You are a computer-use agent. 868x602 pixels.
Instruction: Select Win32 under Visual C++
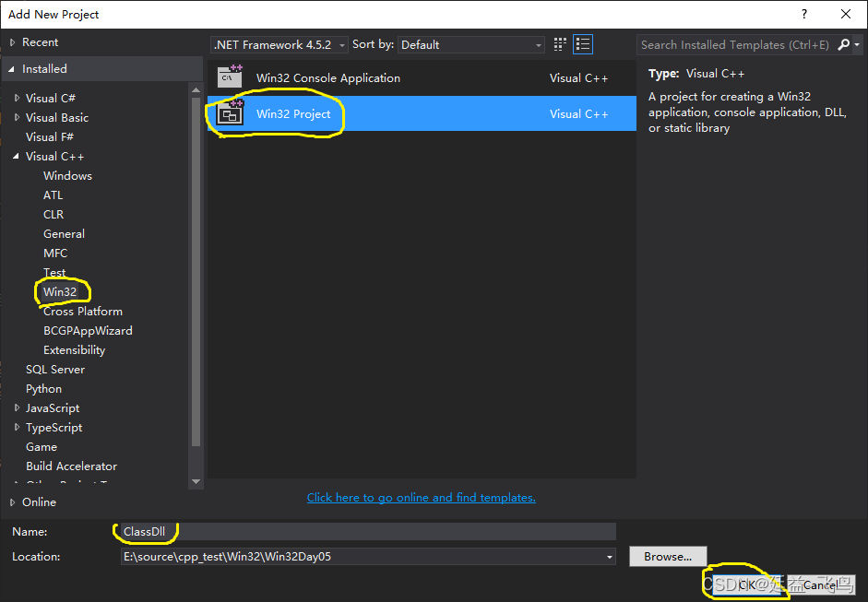[60, 291]
